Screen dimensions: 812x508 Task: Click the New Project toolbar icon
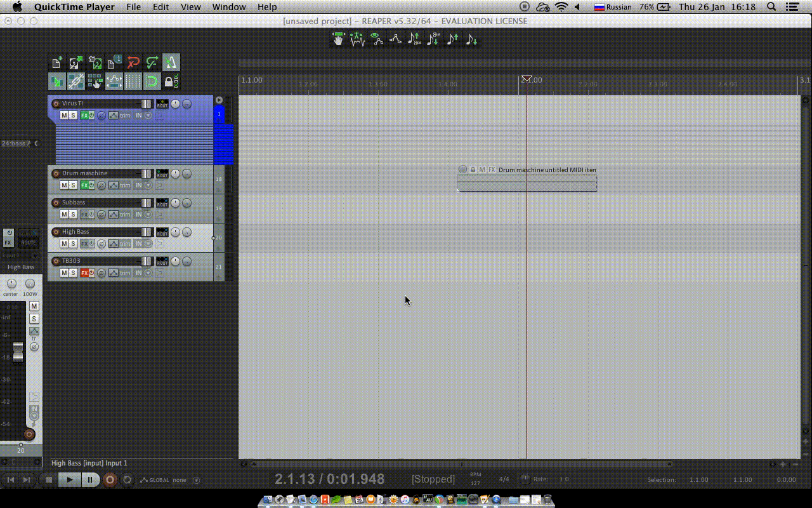coord(57,62)
